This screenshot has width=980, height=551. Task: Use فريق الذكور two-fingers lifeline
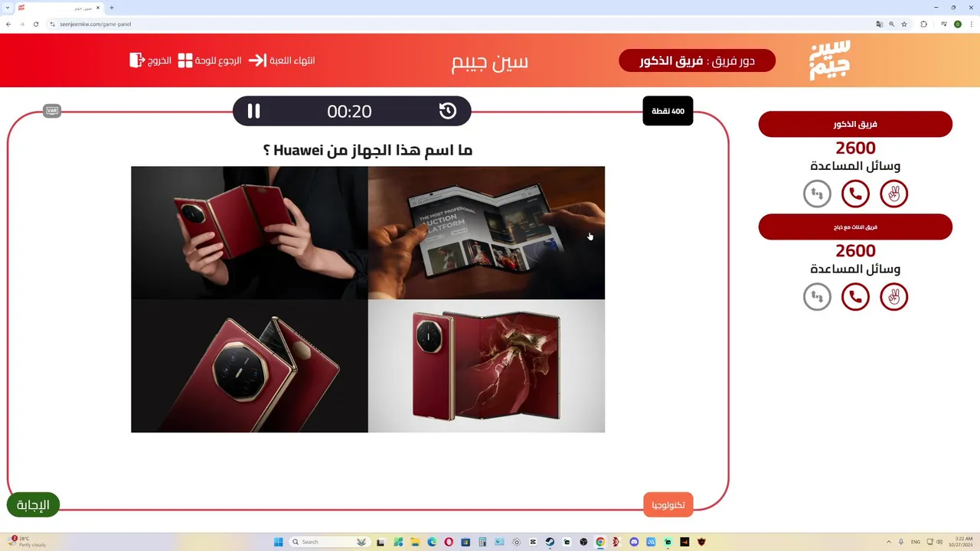tap(893, 194)
